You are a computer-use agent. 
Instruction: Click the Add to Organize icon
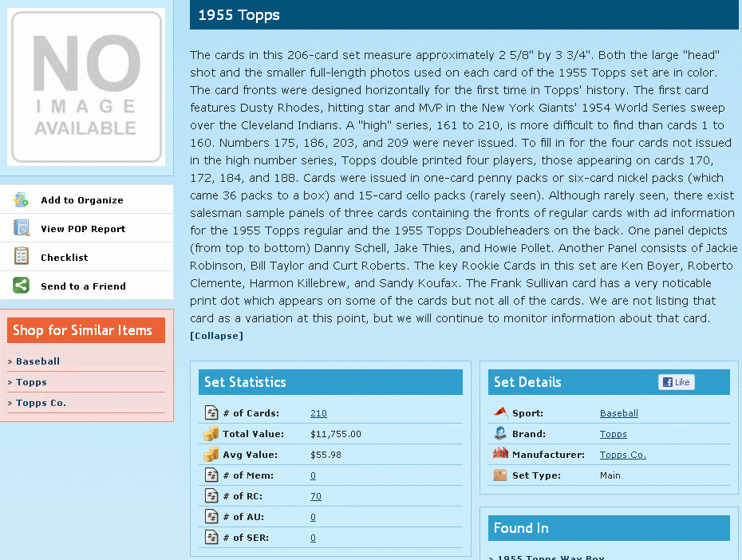(21, 199)
